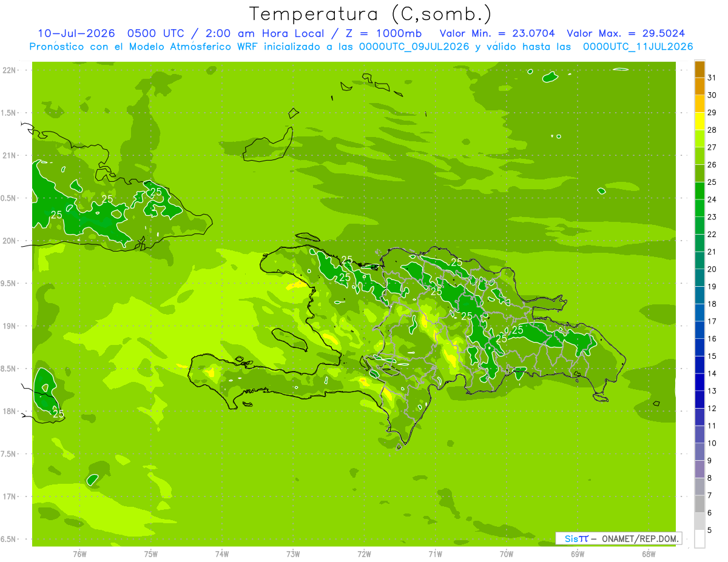The width and height of the screenshot is (728, 562).
Task: Pick the blue swatch between 15 and 16
Action: (x=699, y=347)
